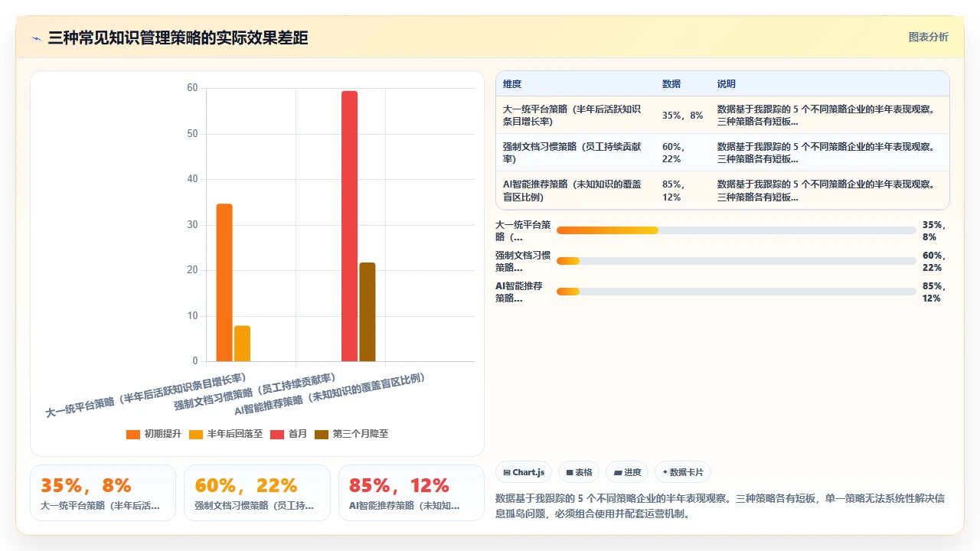
Task: Click the 强制文档习惯策略 progress bar
Action: pos(737,261)
